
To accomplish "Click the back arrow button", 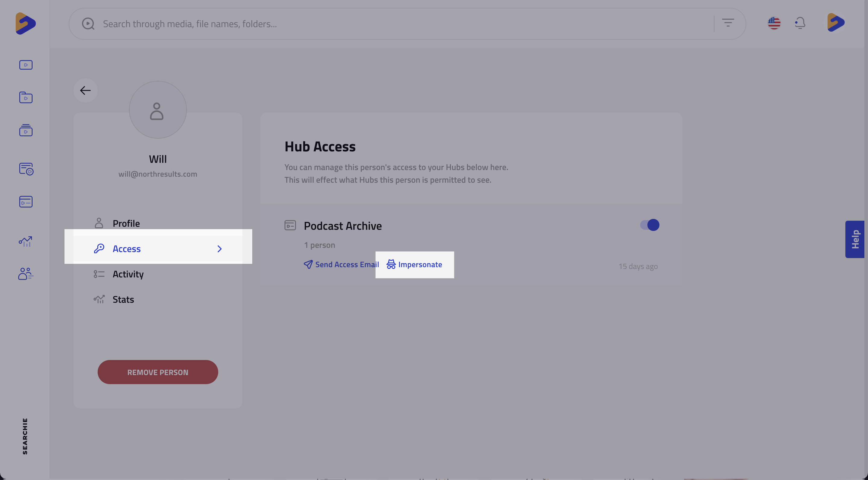I will point(85,90).
